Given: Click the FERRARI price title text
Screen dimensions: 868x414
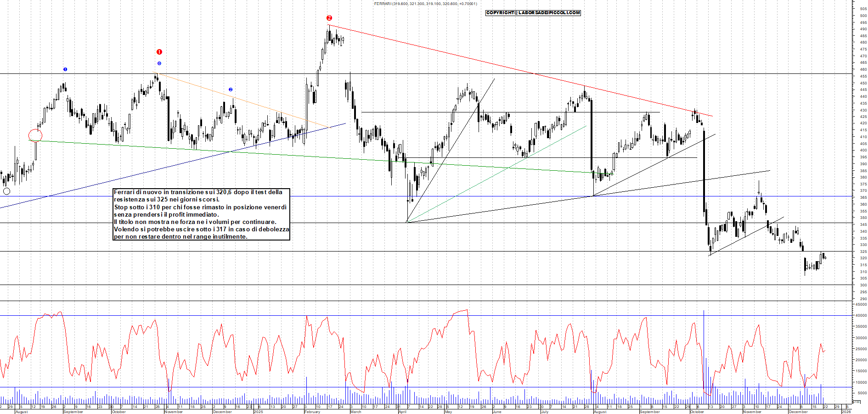Looking at the screenshot, I should [425, 4].
